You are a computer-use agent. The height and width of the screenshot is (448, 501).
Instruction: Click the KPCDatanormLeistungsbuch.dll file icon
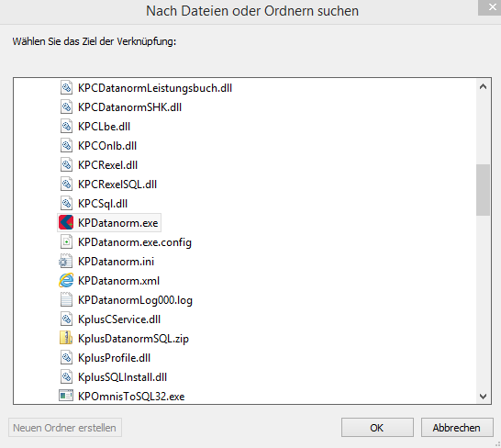tap(66, 87)
